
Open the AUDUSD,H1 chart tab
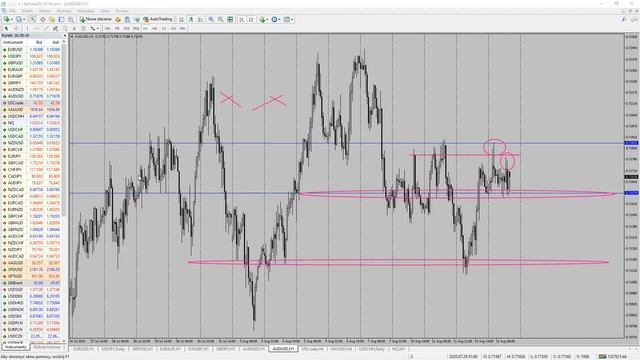(283, 349)
